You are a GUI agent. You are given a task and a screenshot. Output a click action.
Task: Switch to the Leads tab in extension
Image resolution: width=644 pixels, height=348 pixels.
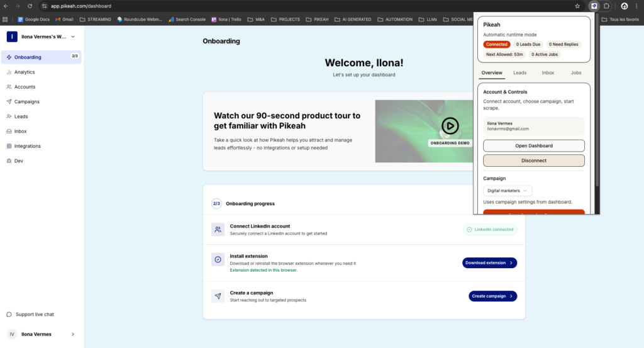(520, 73)
